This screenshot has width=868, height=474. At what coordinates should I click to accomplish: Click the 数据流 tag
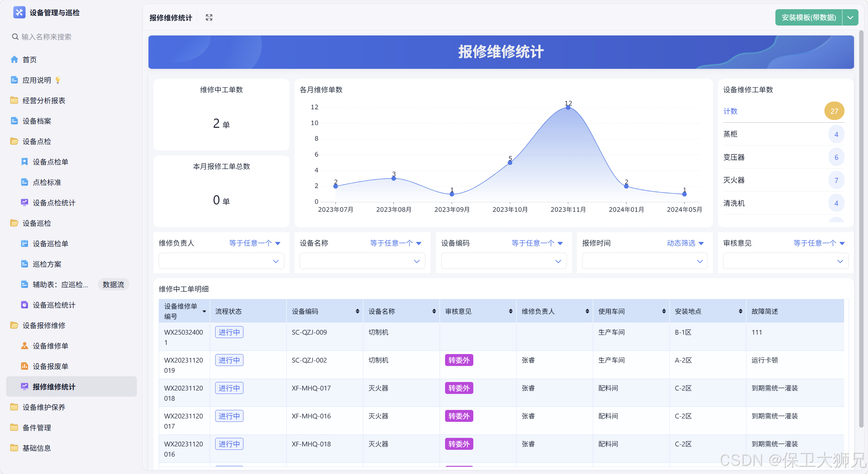113,285
